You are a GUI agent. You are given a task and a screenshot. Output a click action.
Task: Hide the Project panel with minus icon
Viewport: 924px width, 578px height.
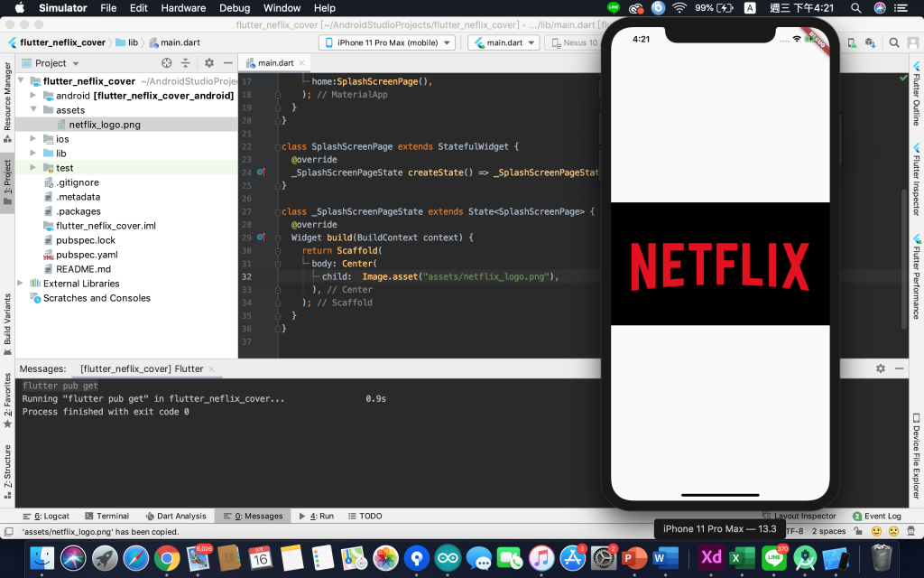pyautogui.click(x=228, y=63)
